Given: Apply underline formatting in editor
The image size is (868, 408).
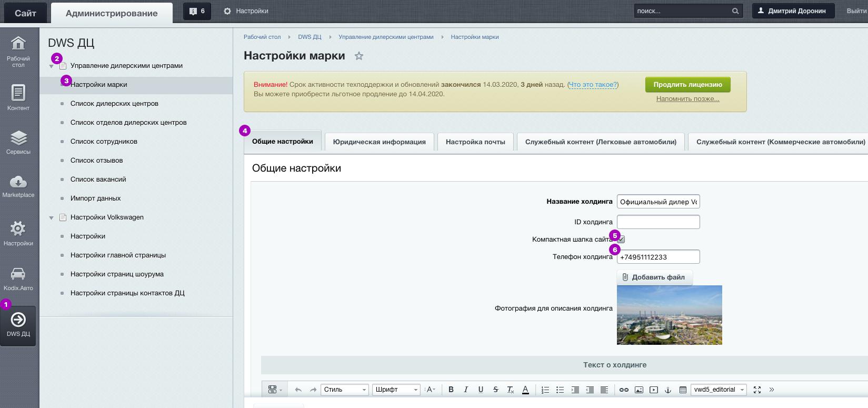Looking at the screenshot, I should point(481,390).
